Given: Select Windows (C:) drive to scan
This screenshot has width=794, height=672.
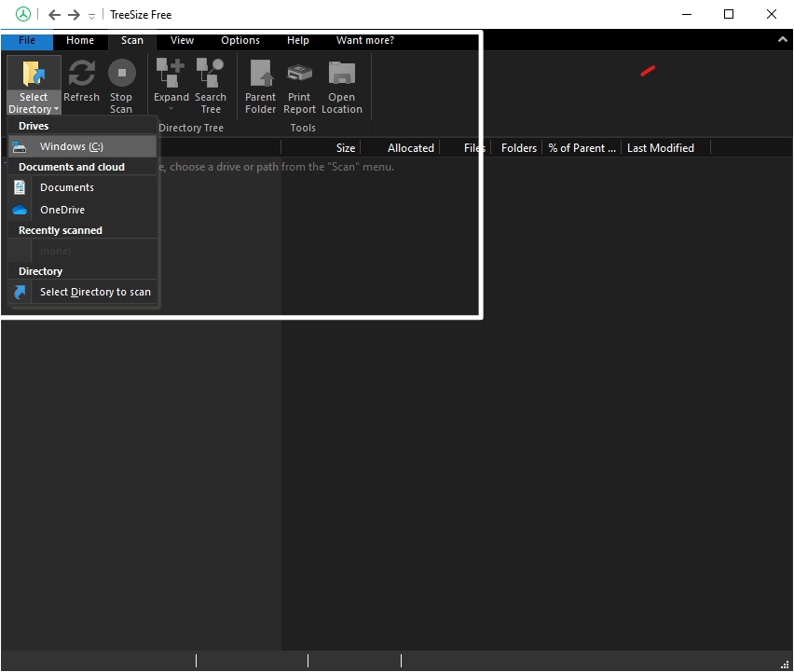Looking at the screenshot, I should point(82,146).
